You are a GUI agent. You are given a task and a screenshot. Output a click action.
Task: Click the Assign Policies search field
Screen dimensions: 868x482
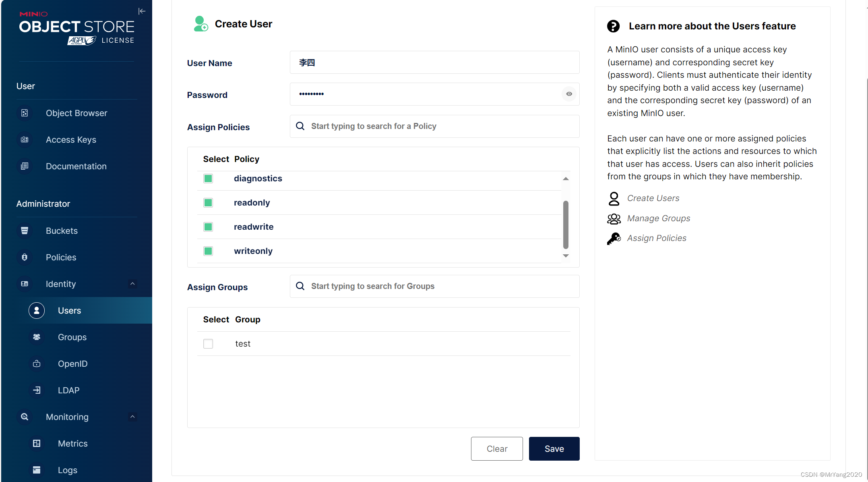tap(434, 127)
